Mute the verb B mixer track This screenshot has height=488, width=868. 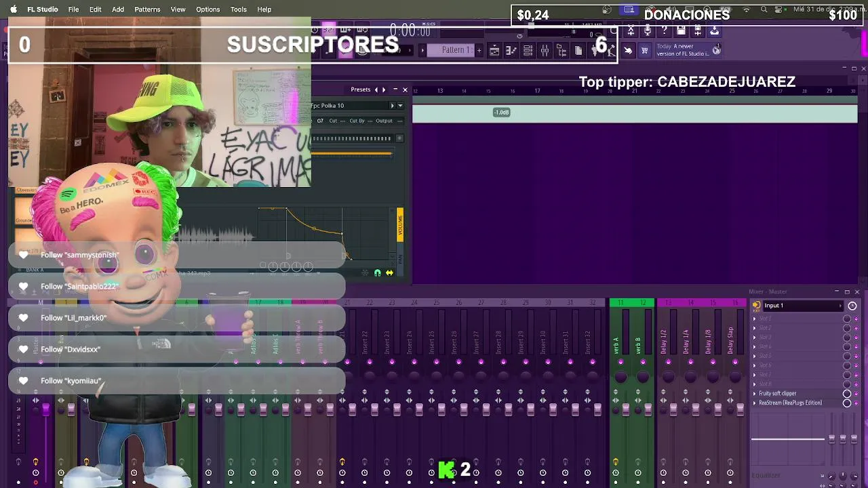tap(643, 362)
